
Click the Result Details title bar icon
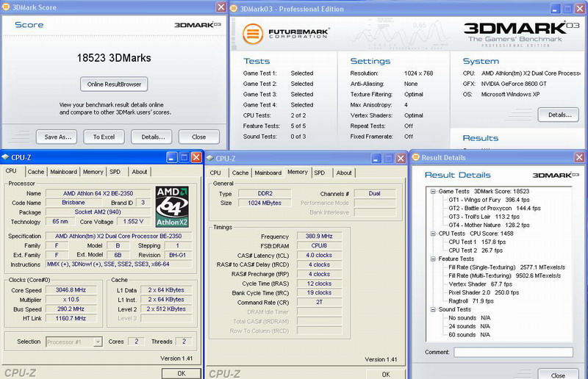(x=415, y=157)
